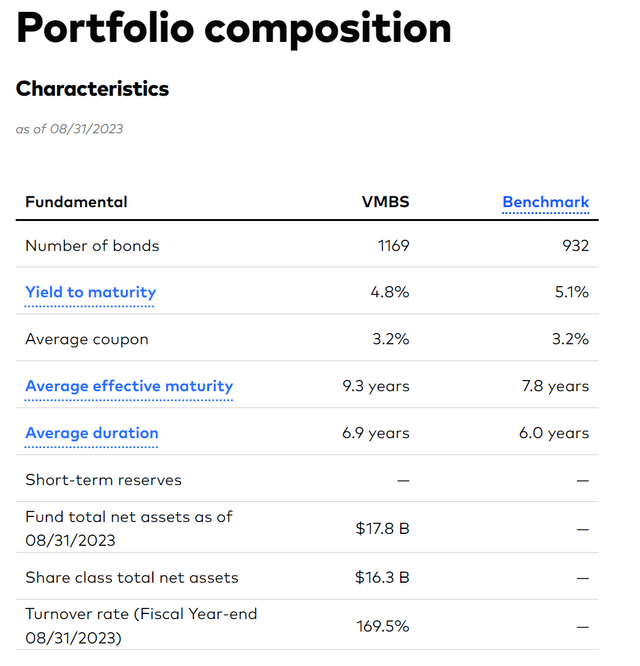The image size is (640, 666).
Task: Click the 169.5% turnover rate value
Action: (x=383, y=627)
